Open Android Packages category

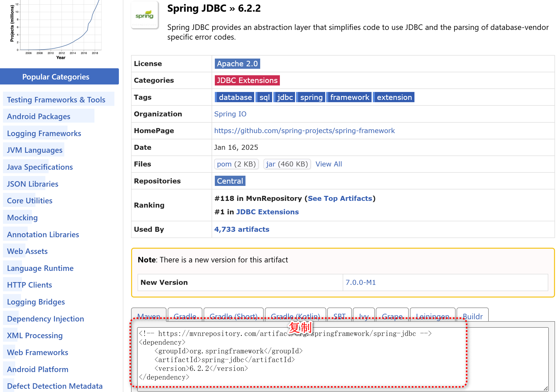tap(39, 116)
